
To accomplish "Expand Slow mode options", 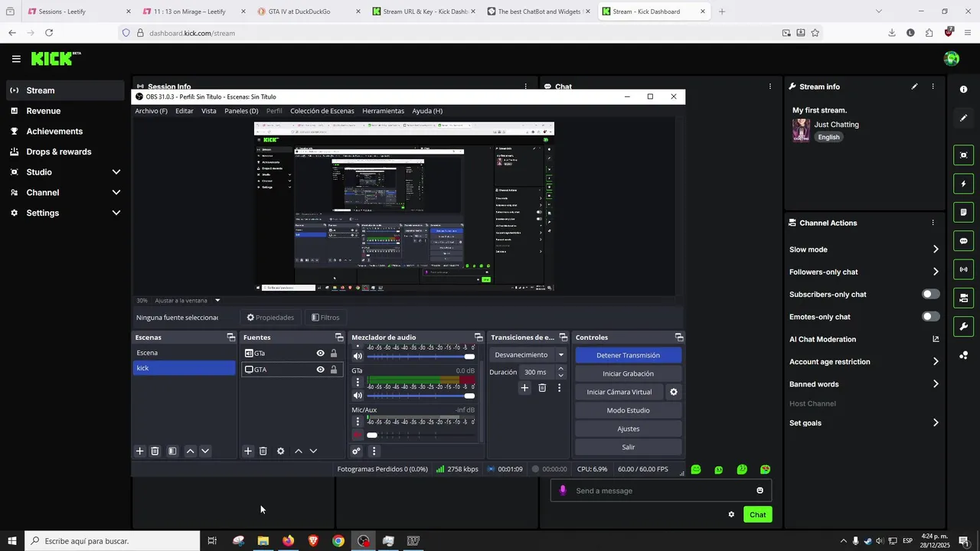I will (936, 249).
